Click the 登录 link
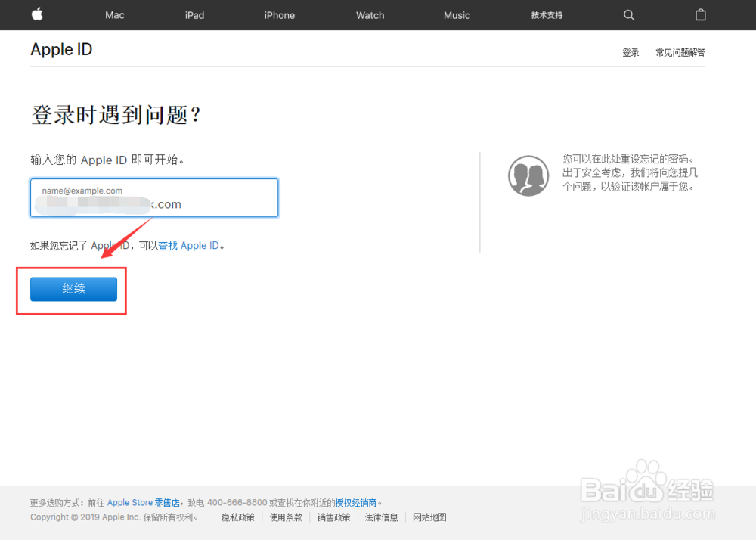 click(631, 52)
